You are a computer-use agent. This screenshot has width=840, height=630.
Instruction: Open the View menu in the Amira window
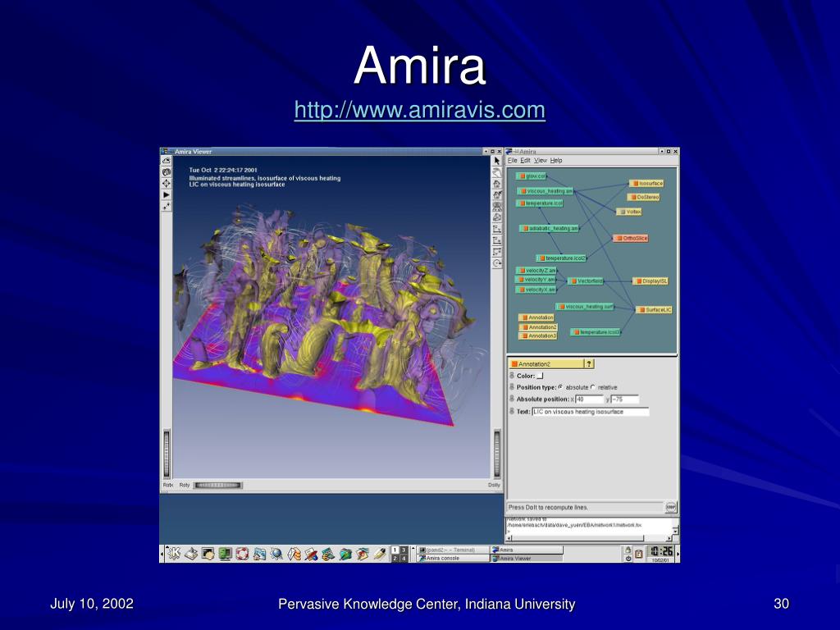pyautogui.click(x=541, y=160)
